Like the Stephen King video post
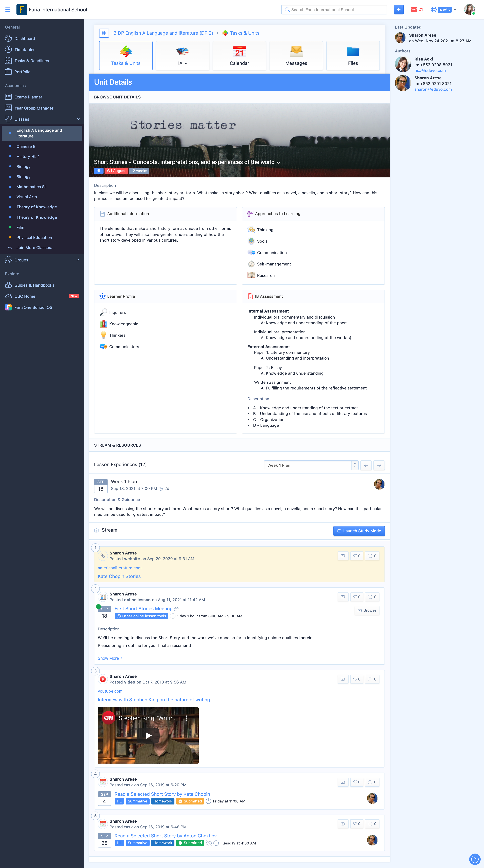This screenshot has width=484, height=868. [357, 679]
